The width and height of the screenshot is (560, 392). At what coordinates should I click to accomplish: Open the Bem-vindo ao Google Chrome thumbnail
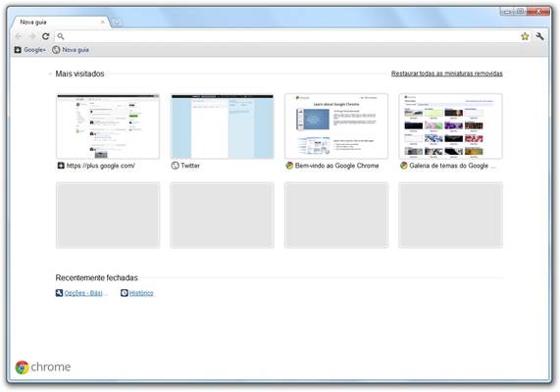click(x=336, y=126)
